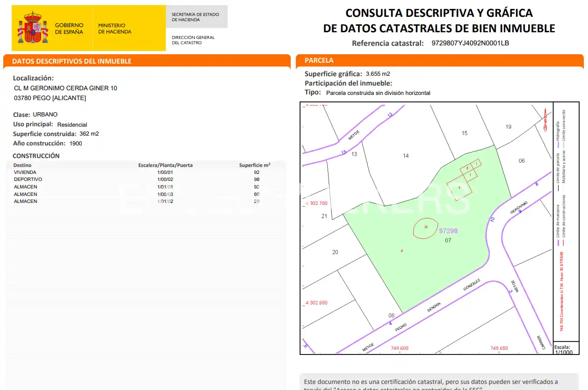Click parcel number '19' on the map
The width and height of the screenshot is (588, 390).
(x=509, y=127)
